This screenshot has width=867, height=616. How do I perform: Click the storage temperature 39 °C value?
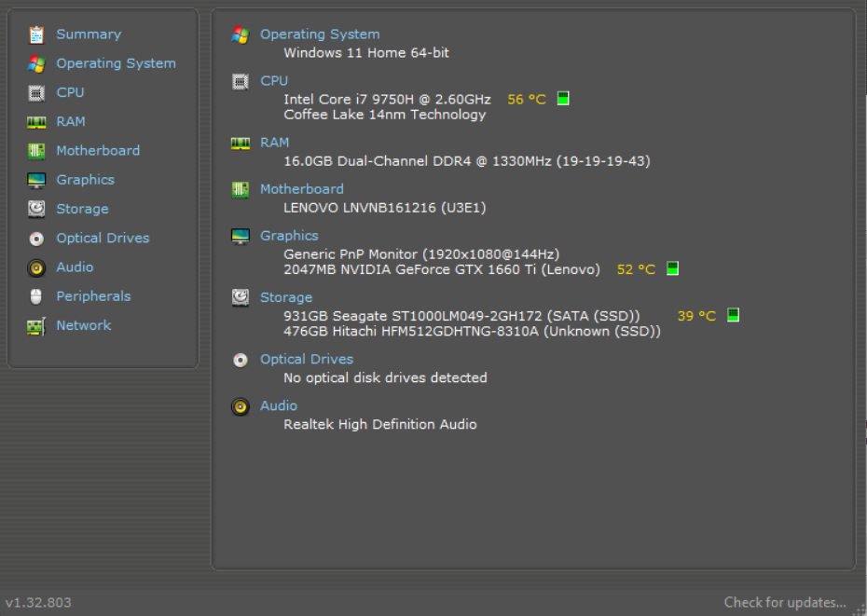click(696, 316)
